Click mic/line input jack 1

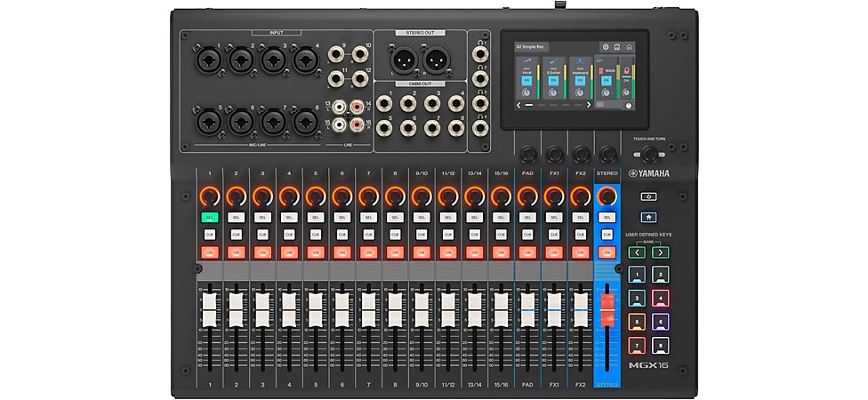click(209, 60)
